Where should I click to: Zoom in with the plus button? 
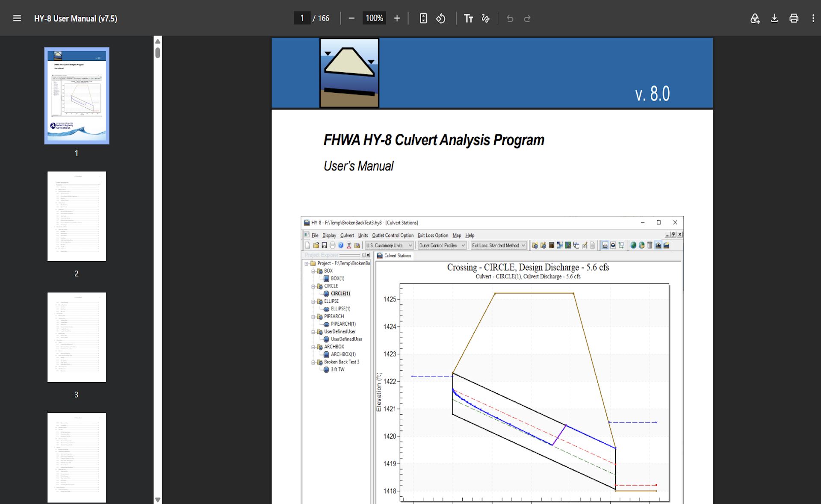(397, 18)
